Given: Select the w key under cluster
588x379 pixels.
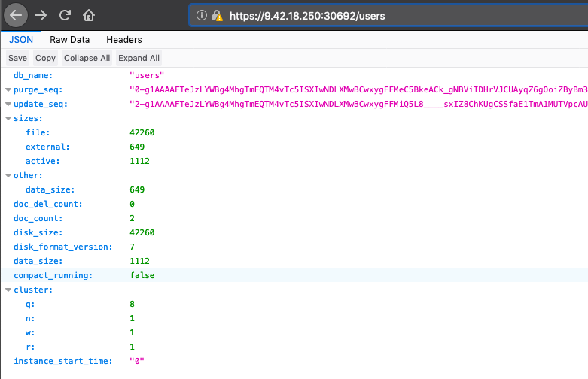Looking at the screenshot, I should (x=30, y=332).
